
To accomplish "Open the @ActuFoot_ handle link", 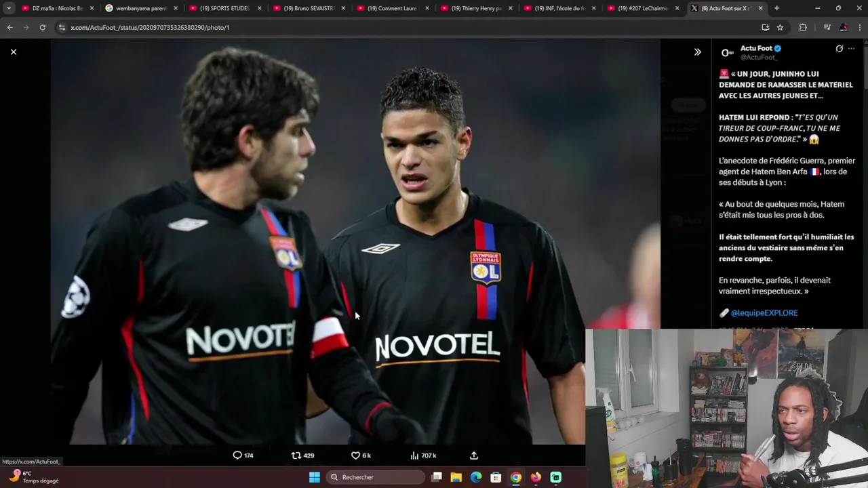I will [759, 58].
